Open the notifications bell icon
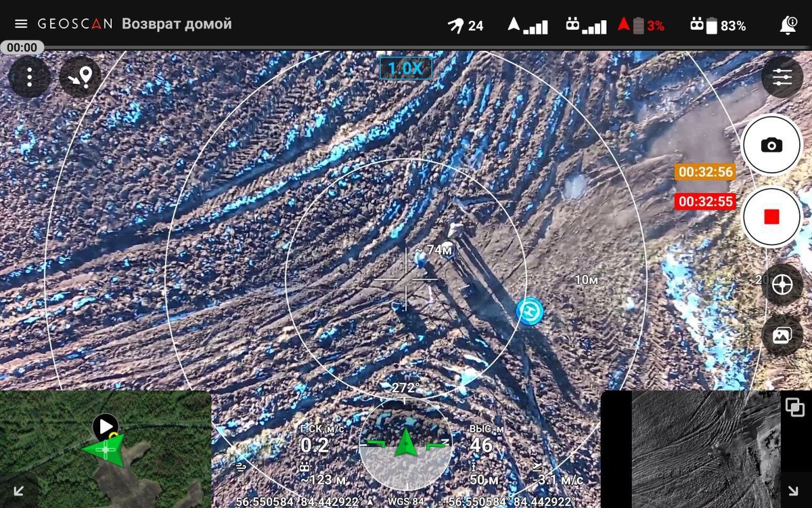Image resolution: width=812 pixels, height=508 pixels. [788, 25]
